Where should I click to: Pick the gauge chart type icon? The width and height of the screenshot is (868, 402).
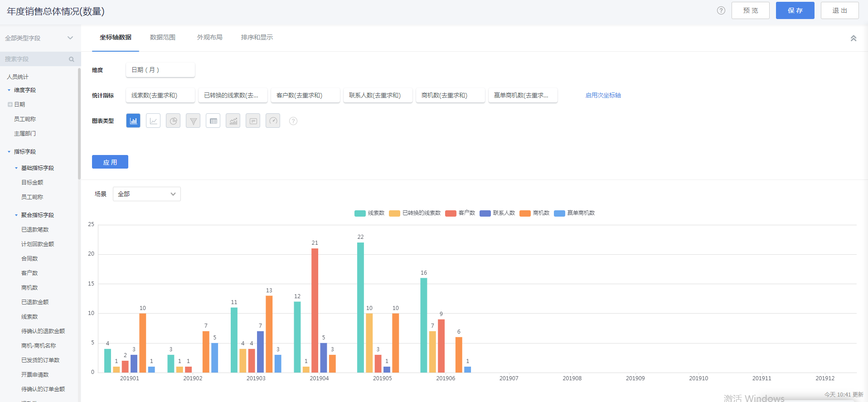pyautogui.click(x=273, y=121)
